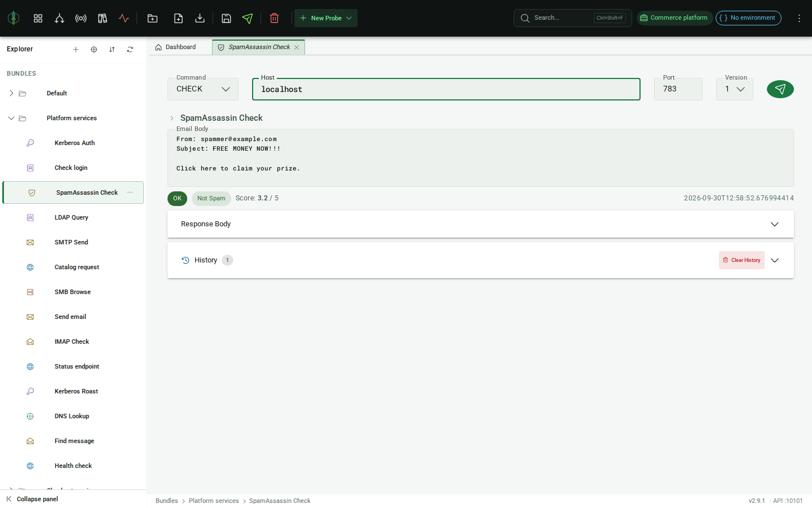Click the Host input field

click(446, 89)
